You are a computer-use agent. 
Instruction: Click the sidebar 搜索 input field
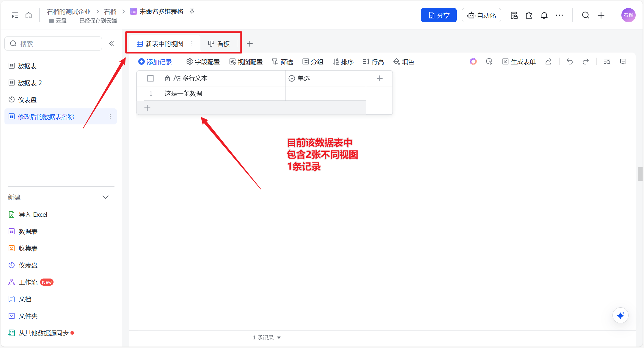point(54,44)
